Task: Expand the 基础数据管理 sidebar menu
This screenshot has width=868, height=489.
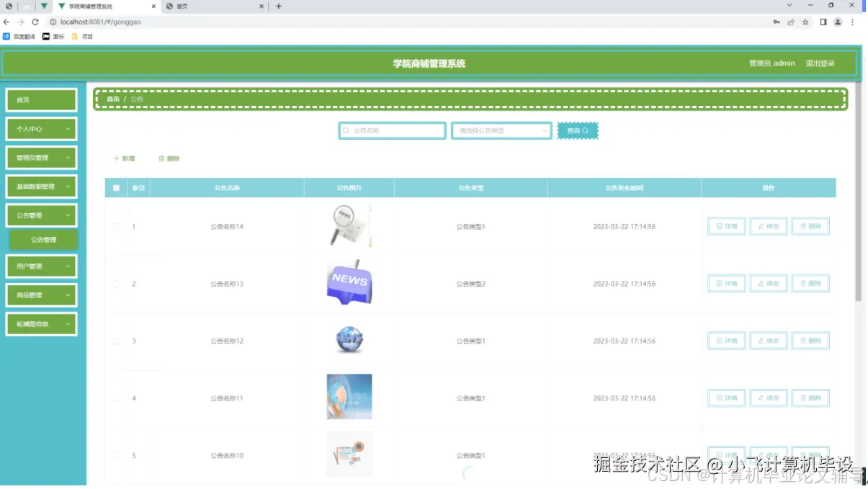Action: [42, 187]
